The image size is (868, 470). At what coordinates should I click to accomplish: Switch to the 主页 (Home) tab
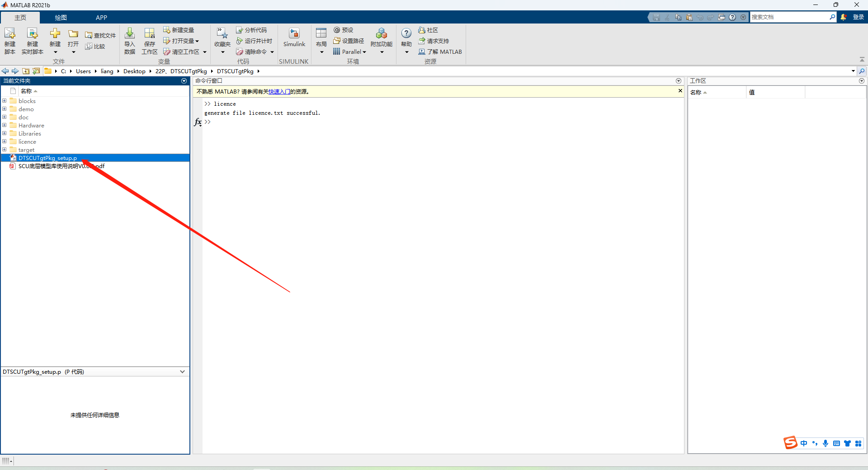[x=20, y=17]
